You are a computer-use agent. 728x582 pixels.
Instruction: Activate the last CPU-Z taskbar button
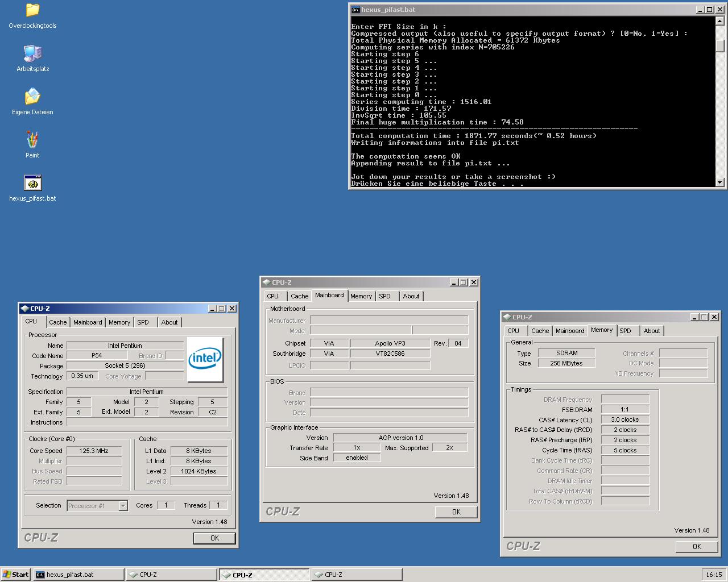click(357, 575)
